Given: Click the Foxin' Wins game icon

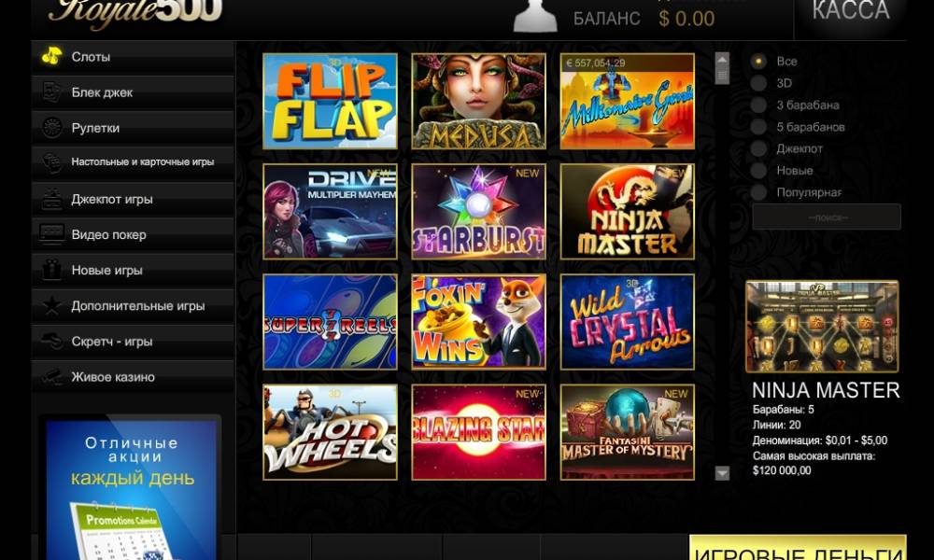Looking at the screenshot, I should [478, 322].
